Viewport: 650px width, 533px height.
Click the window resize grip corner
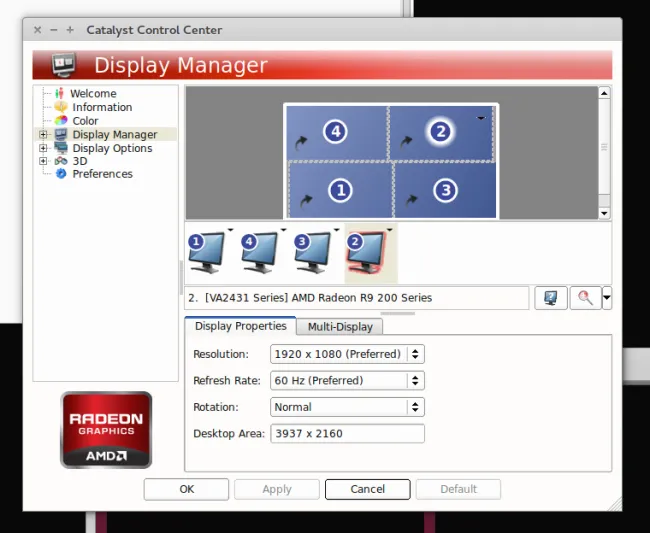[x=615, y=504]
